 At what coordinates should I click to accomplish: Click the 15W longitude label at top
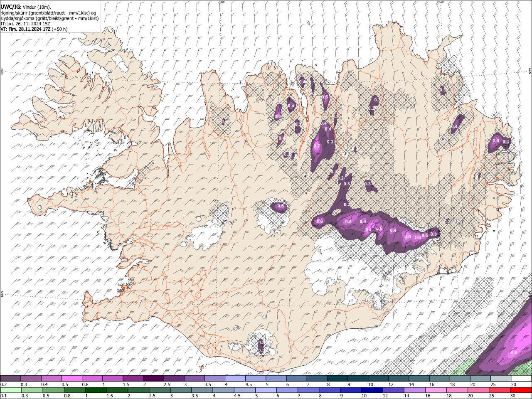point(440,2)
